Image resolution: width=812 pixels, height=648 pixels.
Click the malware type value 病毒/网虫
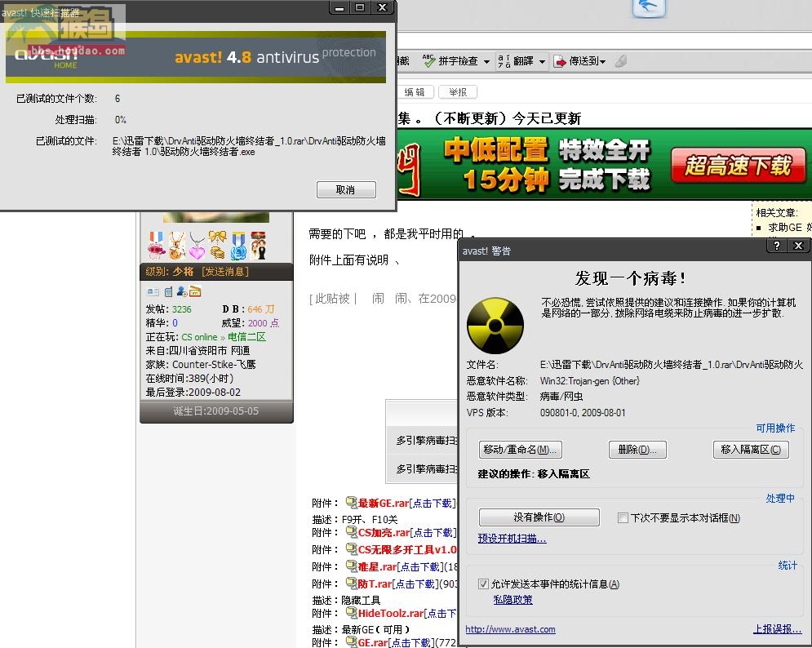pos(561,397)
